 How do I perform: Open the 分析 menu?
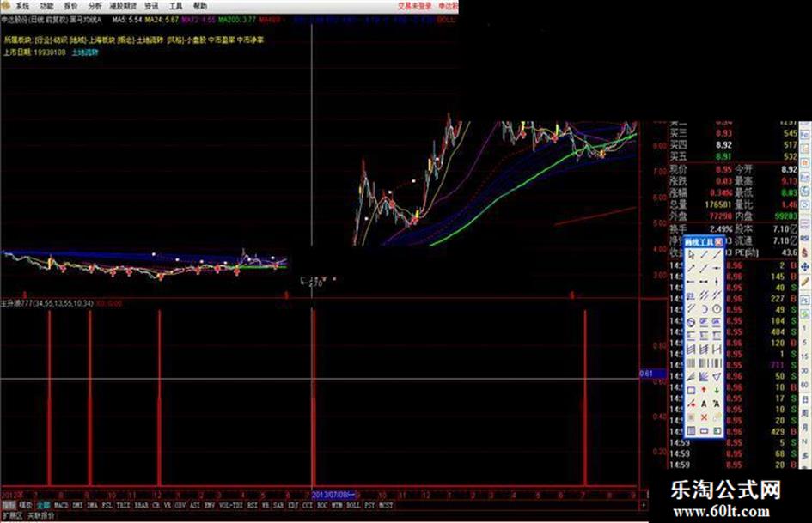pos(95,6)
